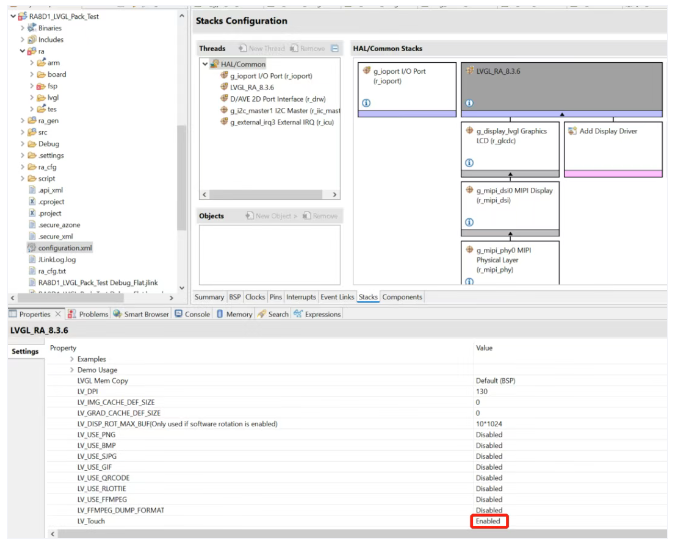Open the Summary configuration tab

pos(209,297)
